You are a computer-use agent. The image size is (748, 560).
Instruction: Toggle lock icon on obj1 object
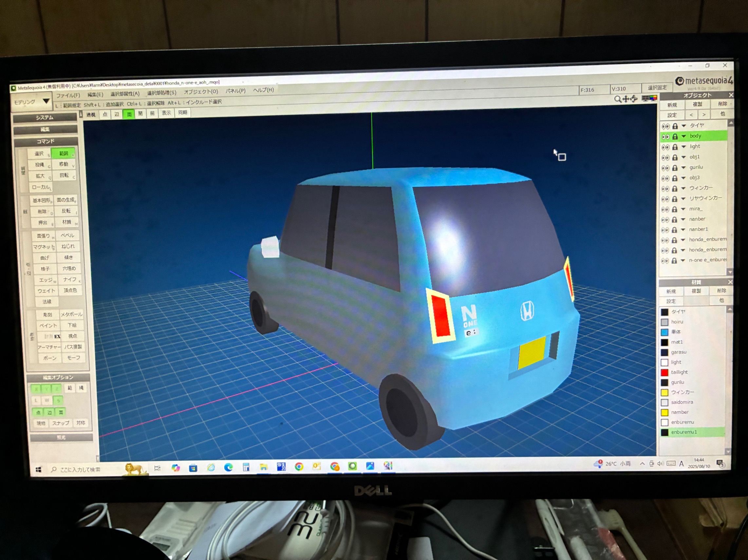tap(675, 157)
